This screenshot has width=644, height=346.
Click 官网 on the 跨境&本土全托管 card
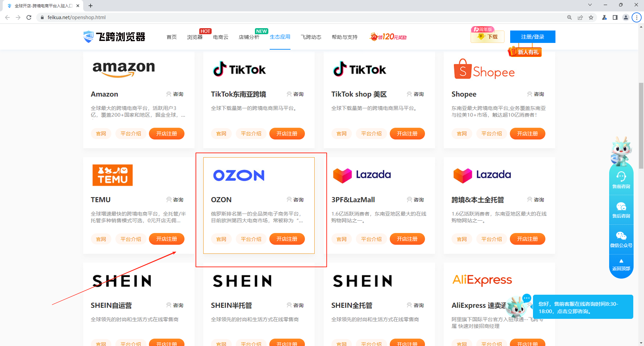click(x=462, y=239)
